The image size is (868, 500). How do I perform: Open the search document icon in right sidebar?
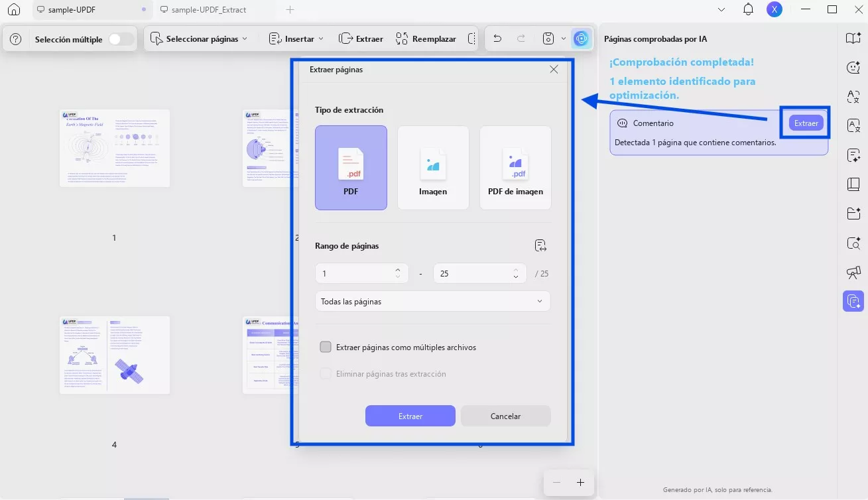[x=853, y=243]
